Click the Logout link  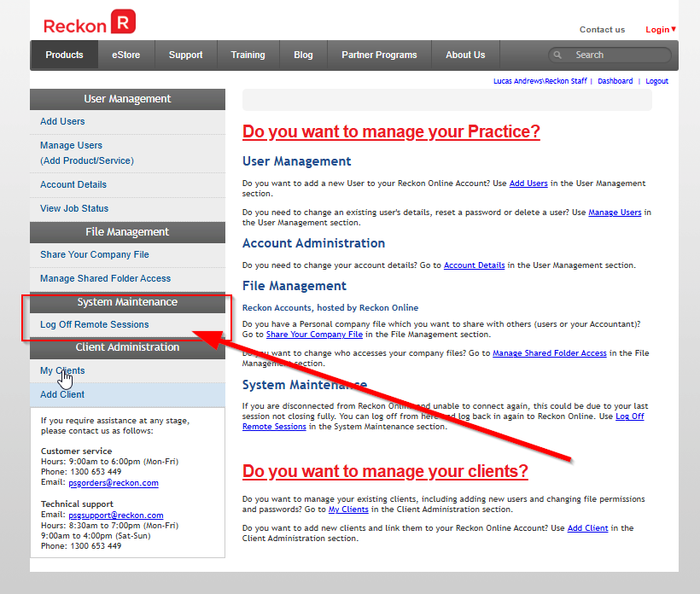click(x=656, y=81)
